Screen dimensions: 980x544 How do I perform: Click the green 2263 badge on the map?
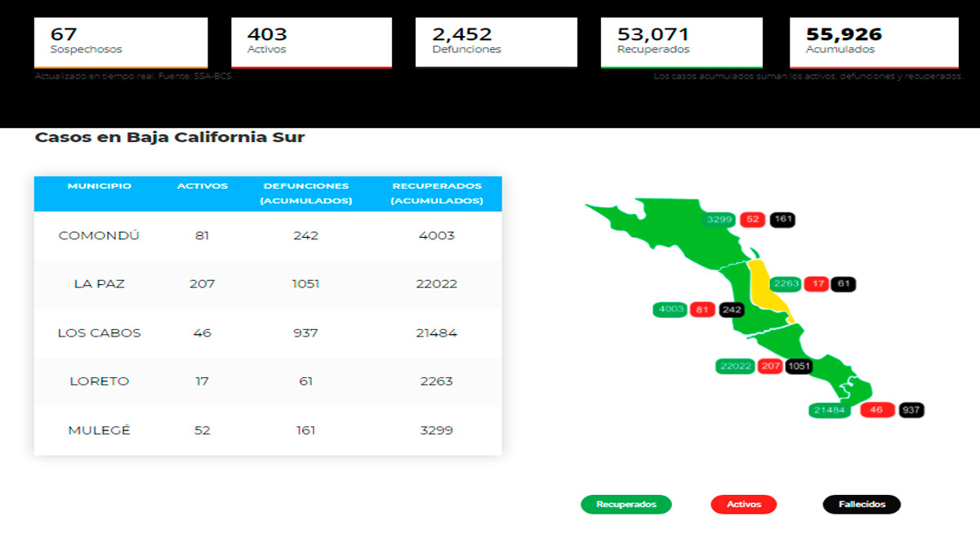[x=786, y=284]
